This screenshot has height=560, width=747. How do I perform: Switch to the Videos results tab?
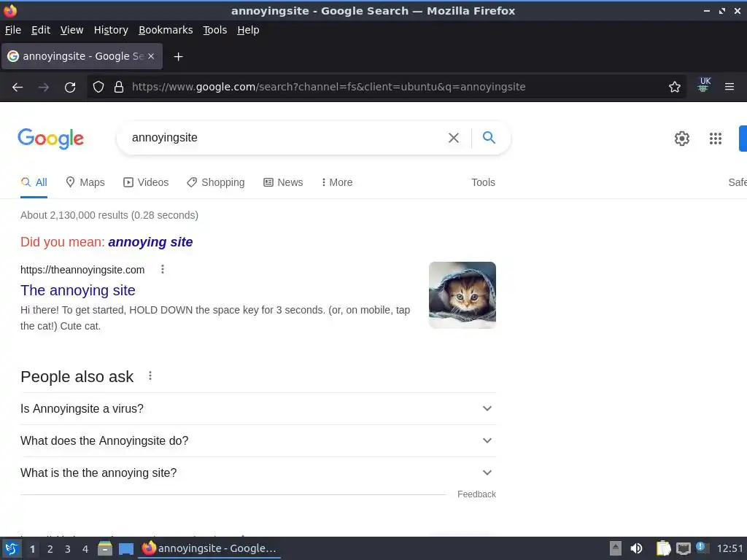tap(146, 182)
